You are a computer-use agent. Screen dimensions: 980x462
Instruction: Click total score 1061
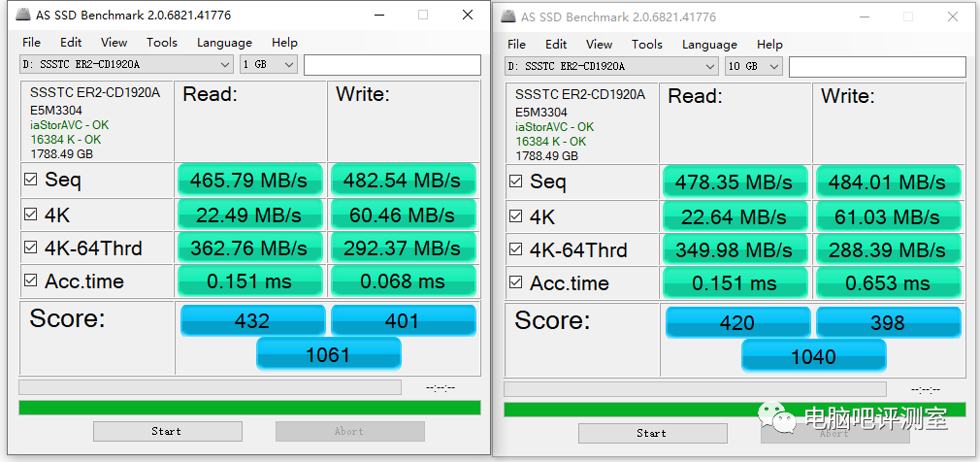(328, 354)
